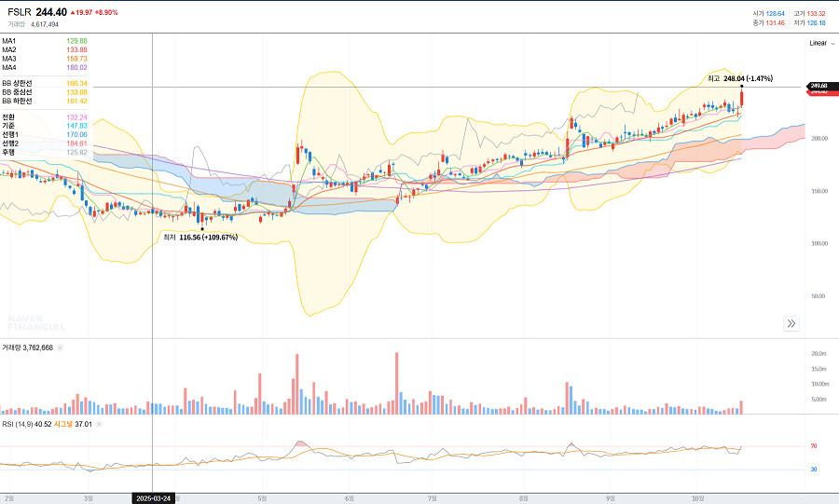Click the 저가 128.18 low value
This screenshot has width=839, height=504.
(x=809, y=23)
